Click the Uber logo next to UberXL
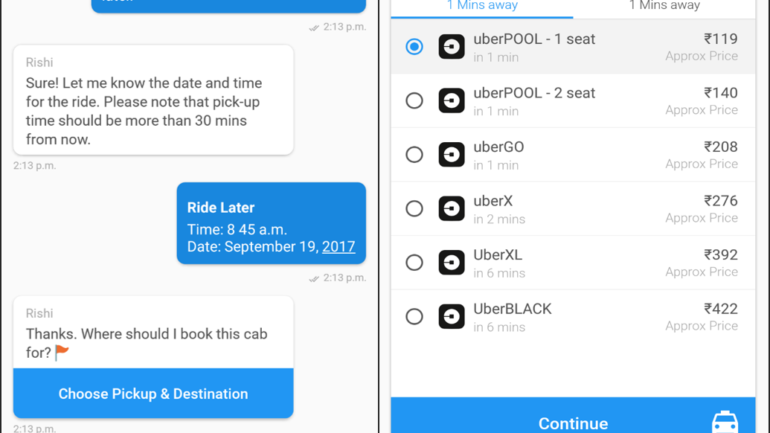Screen dimensions: 770x433 tap(451, 263)
